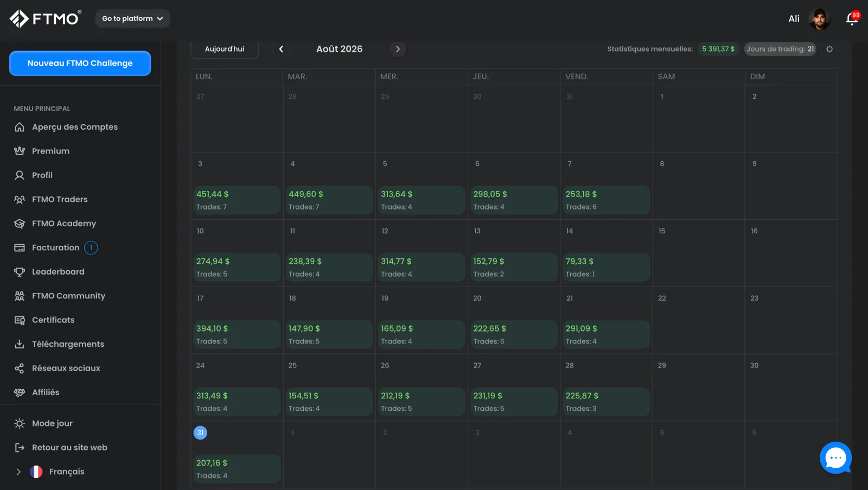
Task: Select the 298,05 $ day entry
Action: pyautogui.click(x=514, y=200)
